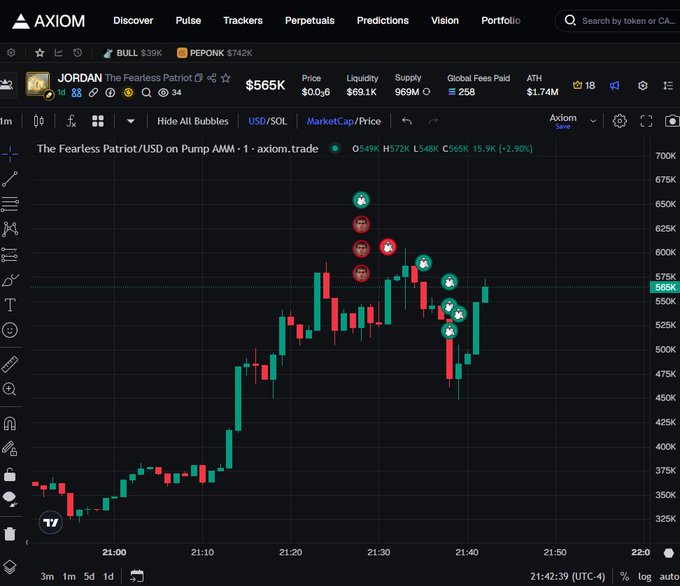The image size is (680, 586).
Task: Open the token link chain icon
Action: (93, 92)
